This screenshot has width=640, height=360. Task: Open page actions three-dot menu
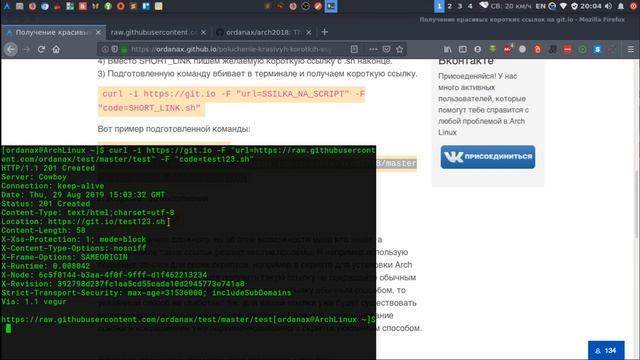click(x=373, y=49)
